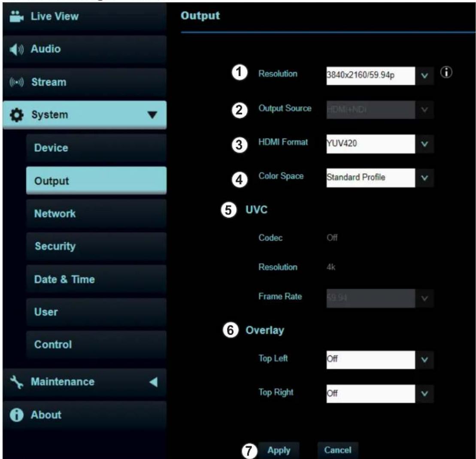
Task: Select the Device submenu item
Action: tap(96, 148)
